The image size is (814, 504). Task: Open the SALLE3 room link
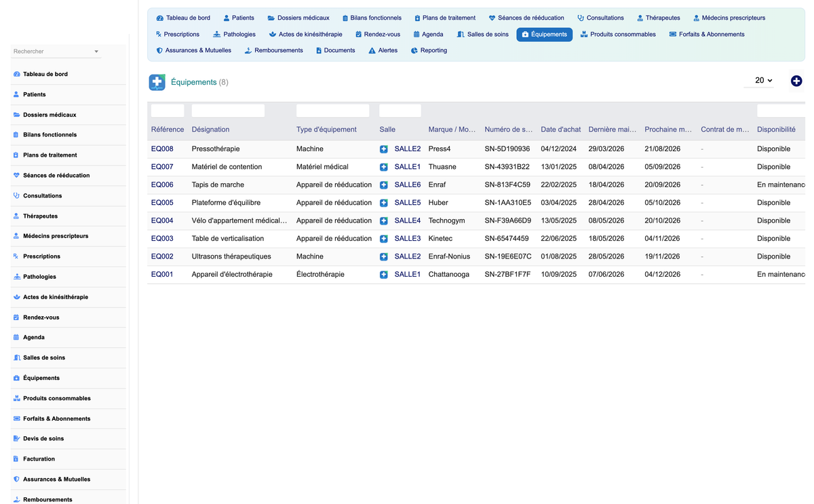(x=408, y=239)
